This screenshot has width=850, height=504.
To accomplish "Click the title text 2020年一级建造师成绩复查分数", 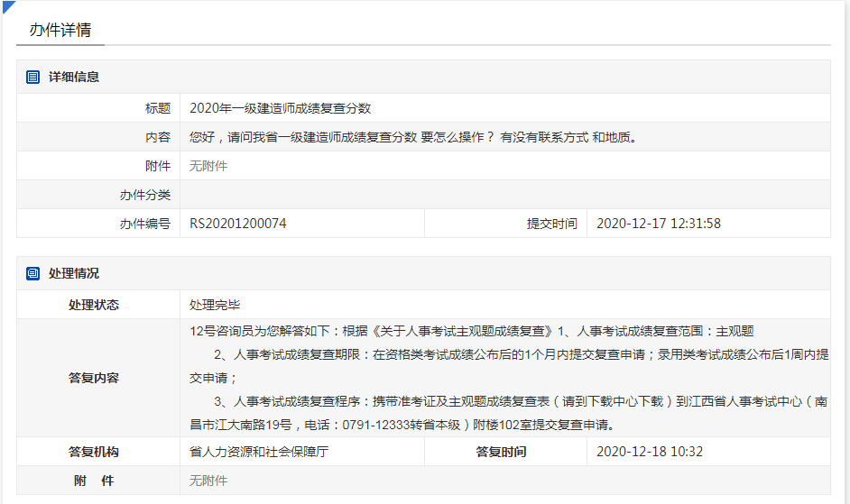I will coord(280,108).
